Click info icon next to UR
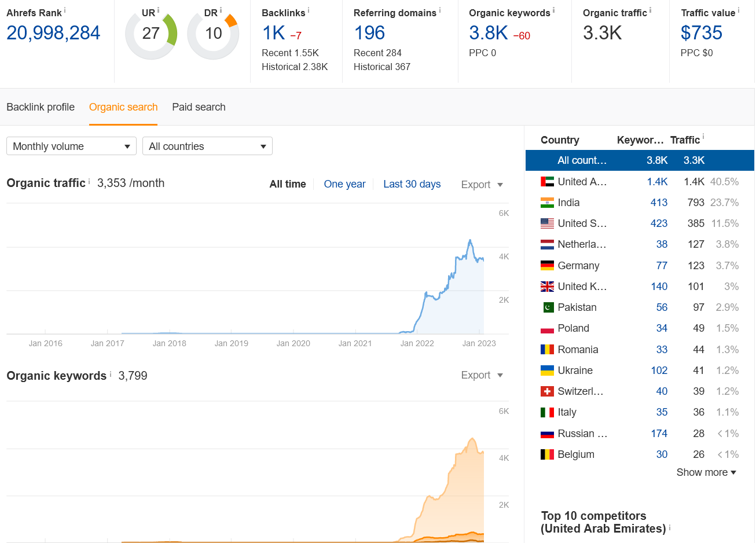The height and width of the screenshot is (543, 756). (x=158, y=10)
